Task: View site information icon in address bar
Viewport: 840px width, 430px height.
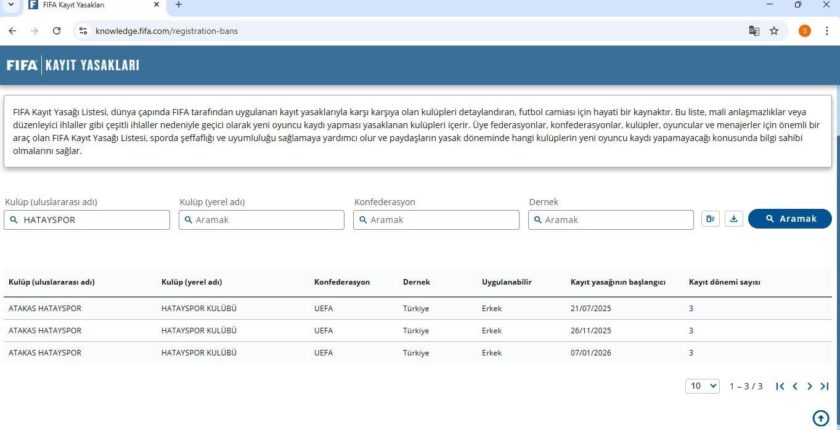Action: [83, 31]
